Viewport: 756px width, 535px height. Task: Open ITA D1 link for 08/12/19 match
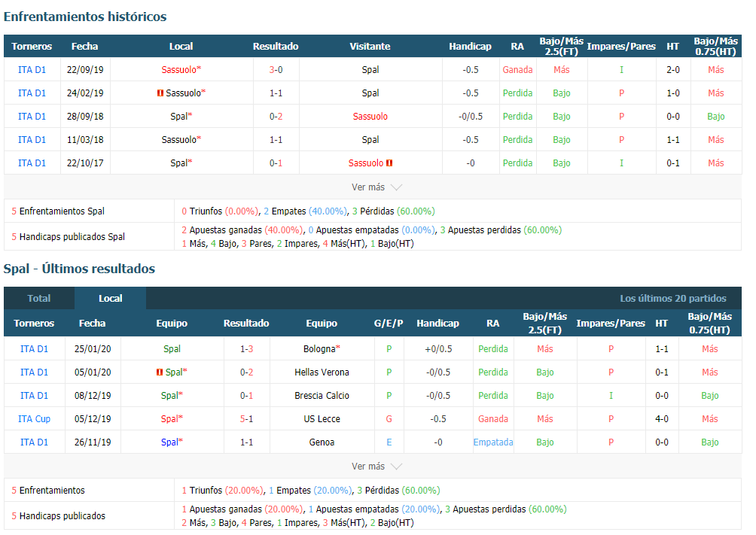pyautogui.click(x=34, y=396)
